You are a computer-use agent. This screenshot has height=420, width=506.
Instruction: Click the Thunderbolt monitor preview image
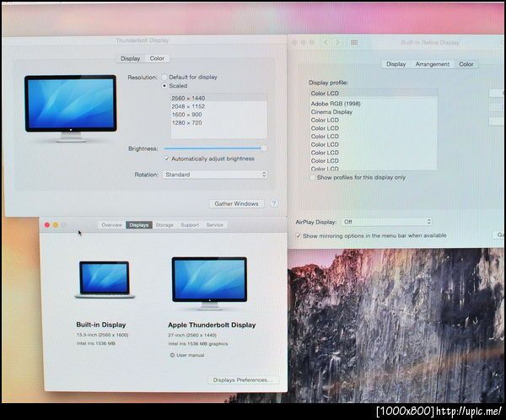[x=71, y=107]
